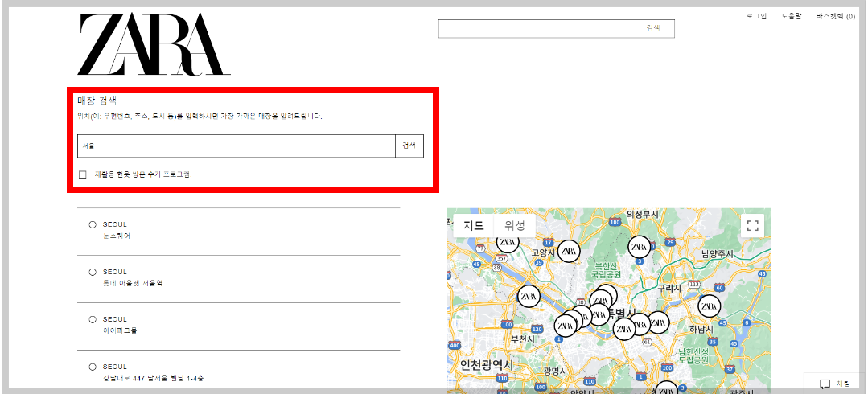Select the ZARA marker northwest of 부천시
Screen dimensions: 868x394
tap(529, 297)
